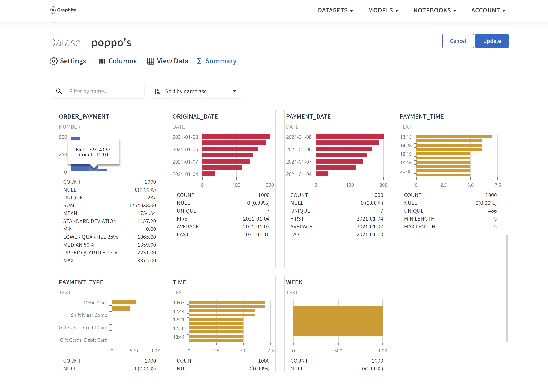This screenshot has width=548, height=392.
Task: Open the NOTEBOOKS dropdown menu
Action: click(435, 10)
